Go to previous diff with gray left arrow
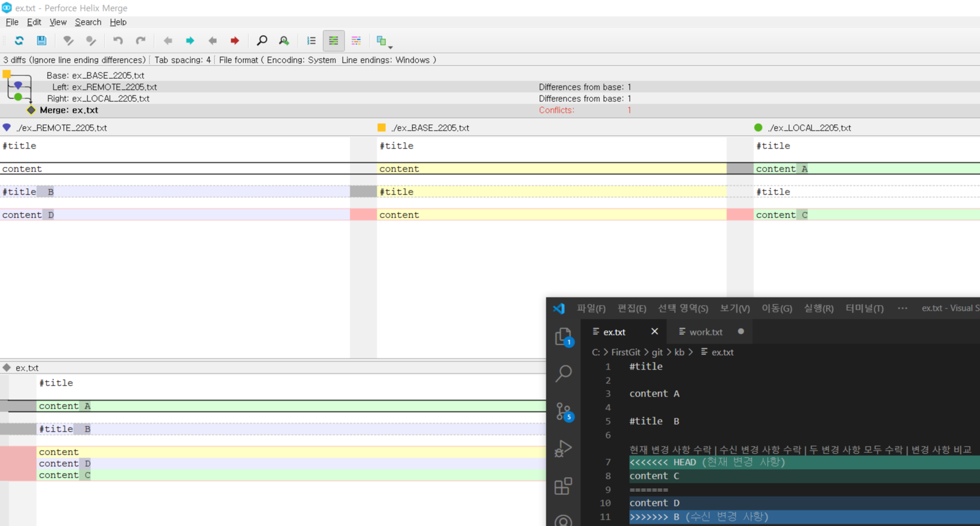 pos(168,41)
